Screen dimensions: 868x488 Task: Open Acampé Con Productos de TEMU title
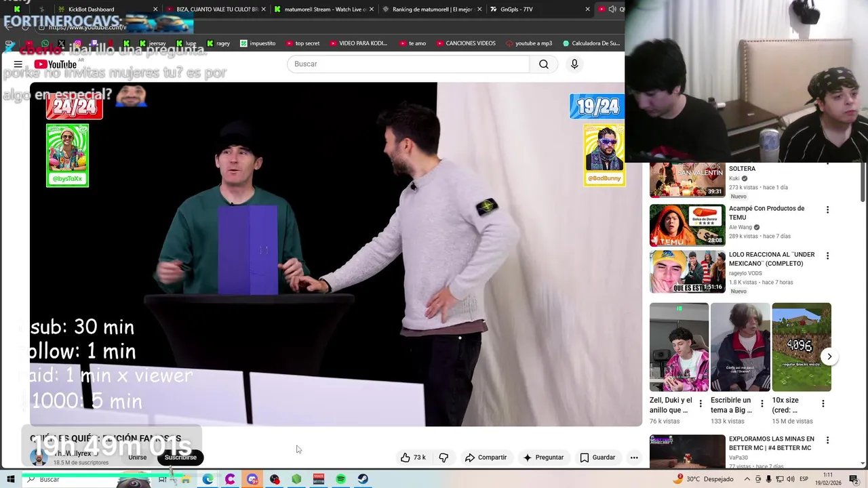(x=766, y=213)
